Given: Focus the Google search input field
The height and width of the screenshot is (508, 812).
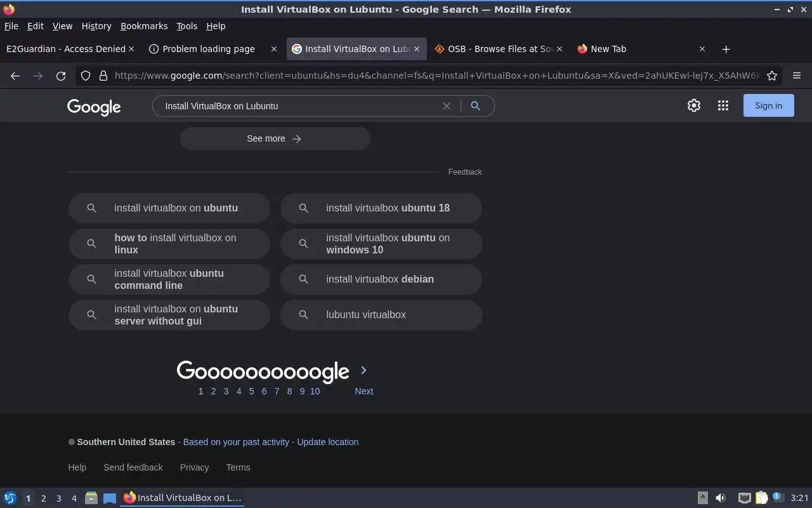Looking at the screenshot, I should point(298,106).
